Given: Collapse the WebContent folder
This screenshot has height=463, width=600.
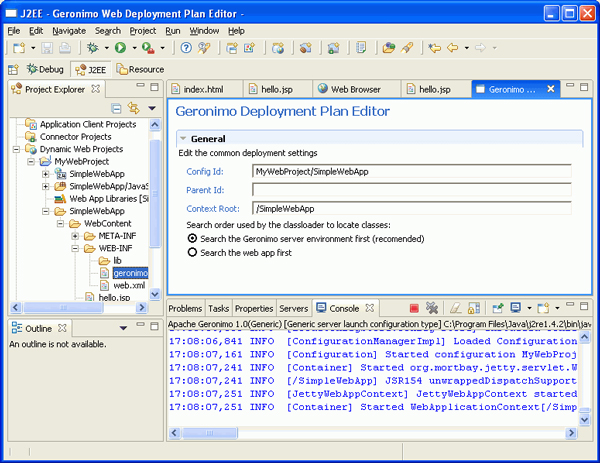Looking at the screenshot, I should 60,223.
